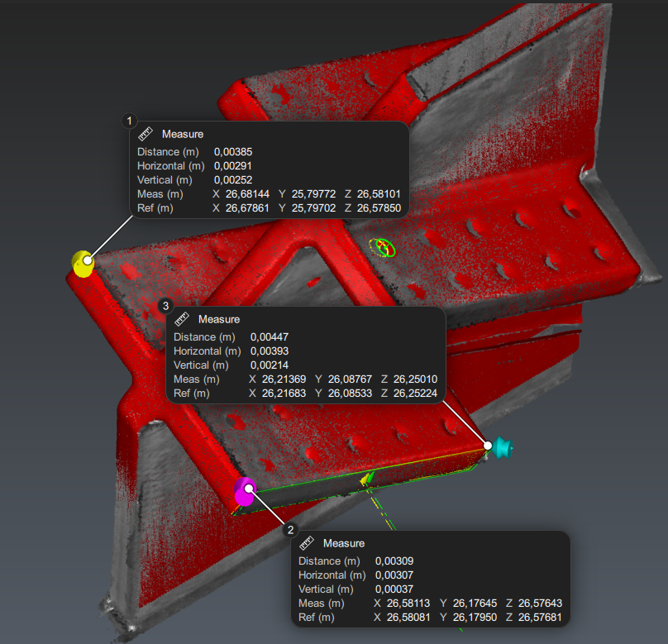The image size is (668, 644).
Task: Click the numbered badge 2 on the bottom annotation
Action: 292,530
